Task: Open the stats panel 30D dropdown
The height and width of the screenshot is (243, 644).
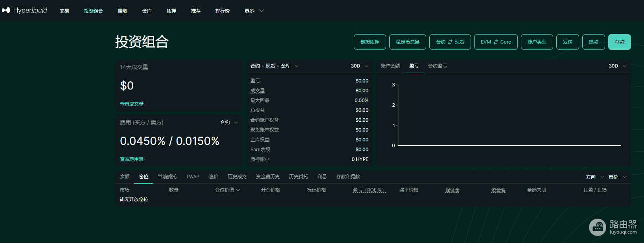Action: coord(360,66)
